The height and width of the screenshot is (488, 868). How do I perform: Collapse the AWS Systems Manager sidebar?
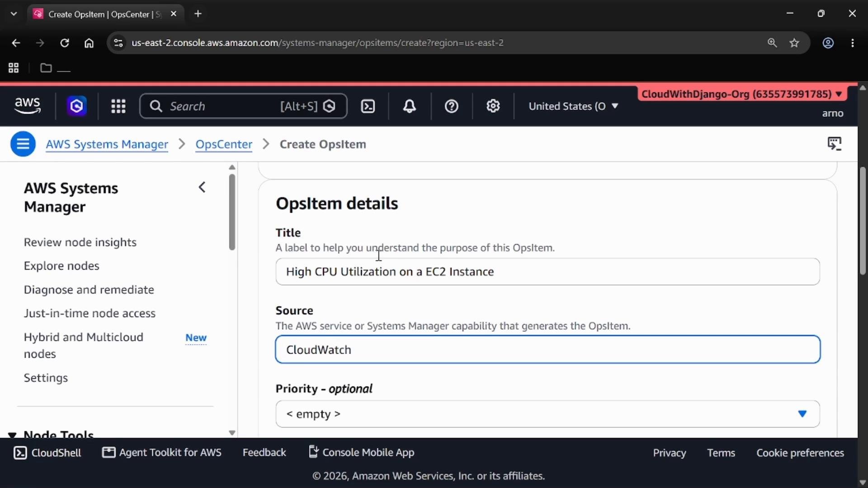(x=202, y=187)
